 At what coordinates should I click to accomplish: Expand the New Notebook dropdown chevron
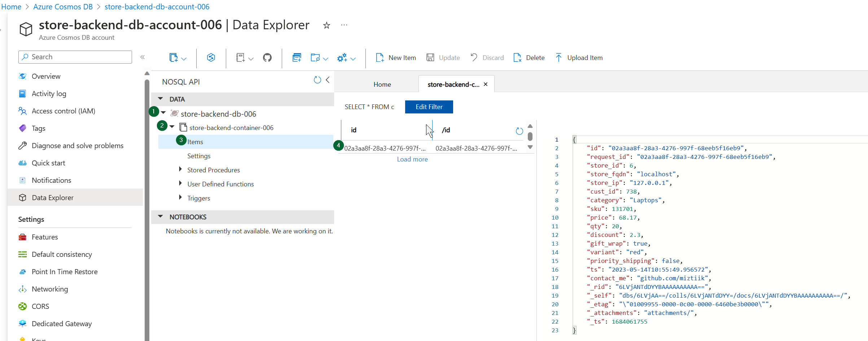point(251,59)
